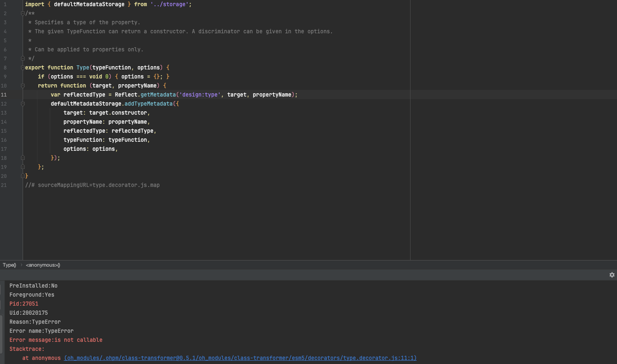Click the "Stacktrace:" console line
Screen dimensions: 617x364
click(27, 349)
